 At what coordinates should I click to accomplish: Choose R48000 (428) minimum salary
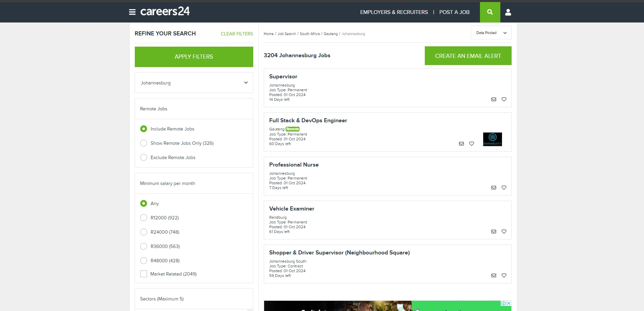144,261
